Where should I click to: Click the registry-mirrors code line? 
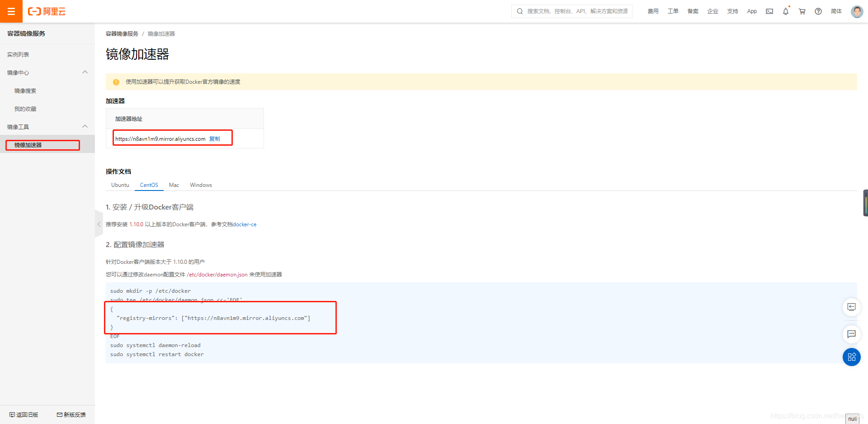point(213,318)
